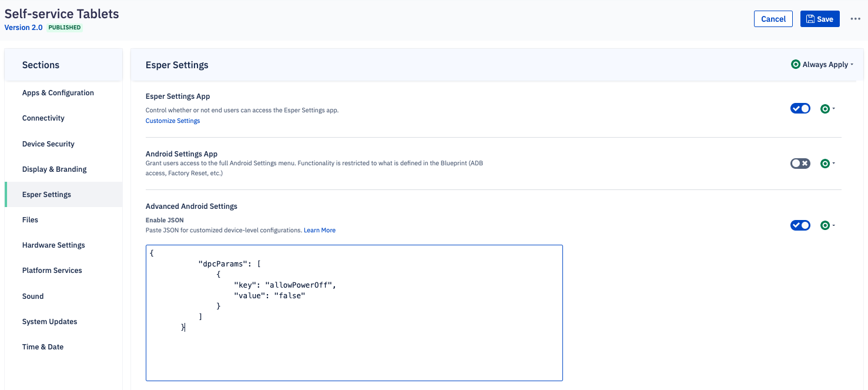The height and width of the screenshot is (390, 868).
Task: Select Connectivity section
Action: click(x=63, y=118)
